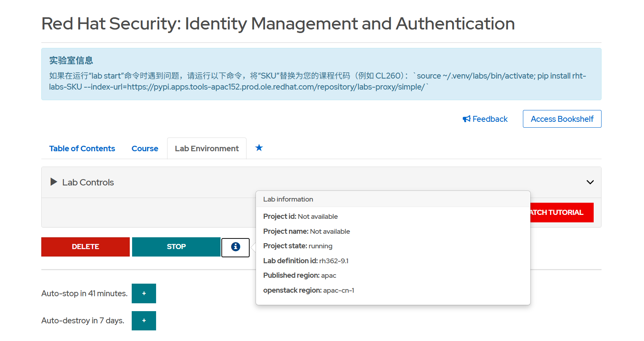Switch to the Table of Contents tab
Screen dimensions: 644x341
tap(82, 148)
